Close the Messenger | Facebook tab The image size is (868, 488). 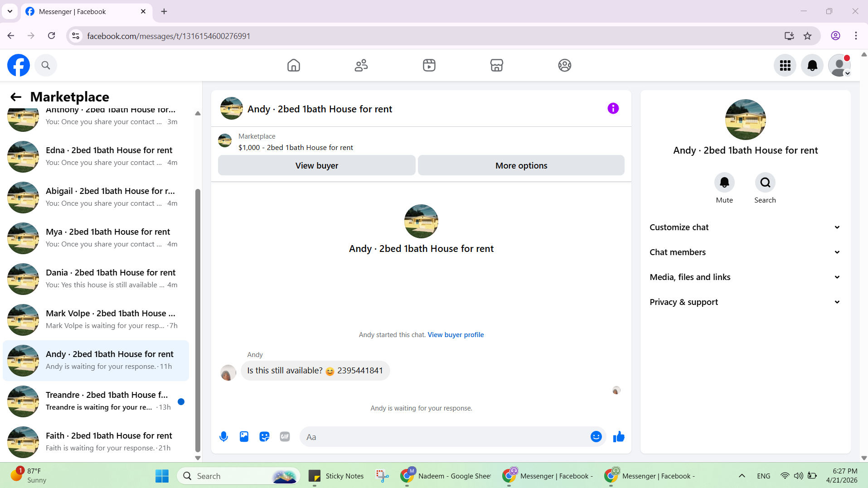click(x=143, y=11)
